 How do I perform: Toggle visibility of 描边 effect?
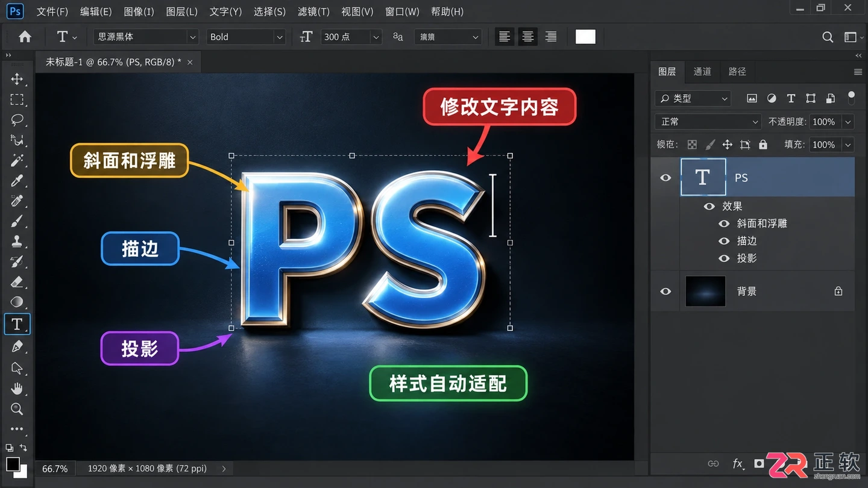click(724, 241)
